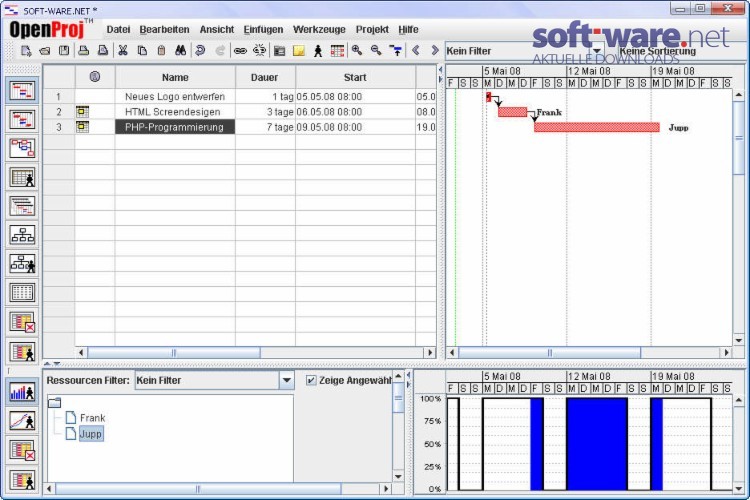750x500 pixels.
Task: Create a new project via toolbar icon
Action: [26, 51]
